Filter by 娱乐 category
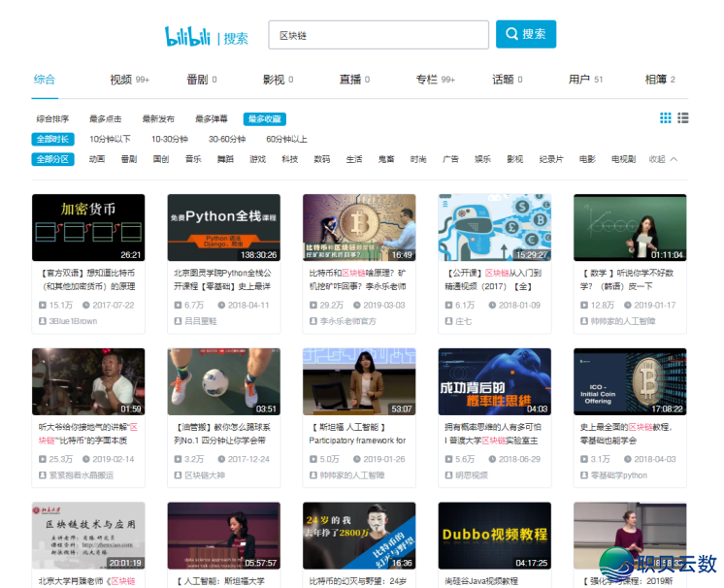 [482, 159]
